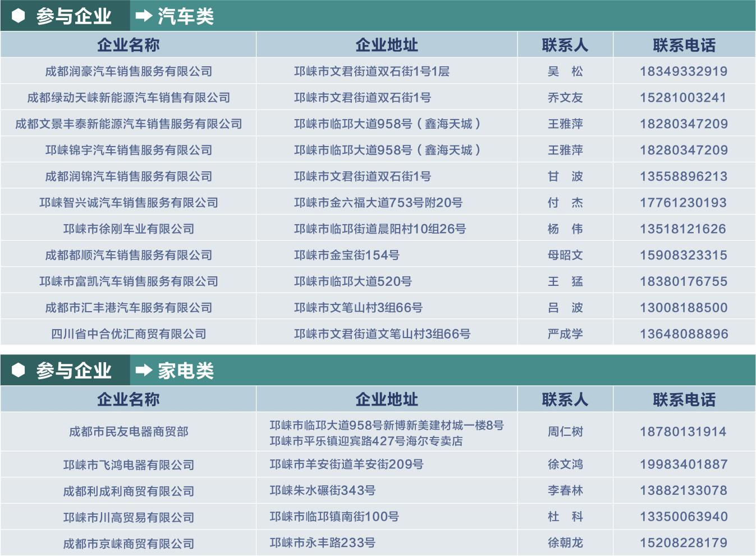This screenshot has height=556, width=756.
Task: Click the arrow icon before 汽车类
Action: point(144,16)
